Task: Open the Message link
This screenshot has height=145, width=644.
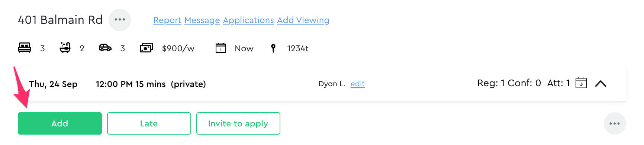Action: [202, 20]
